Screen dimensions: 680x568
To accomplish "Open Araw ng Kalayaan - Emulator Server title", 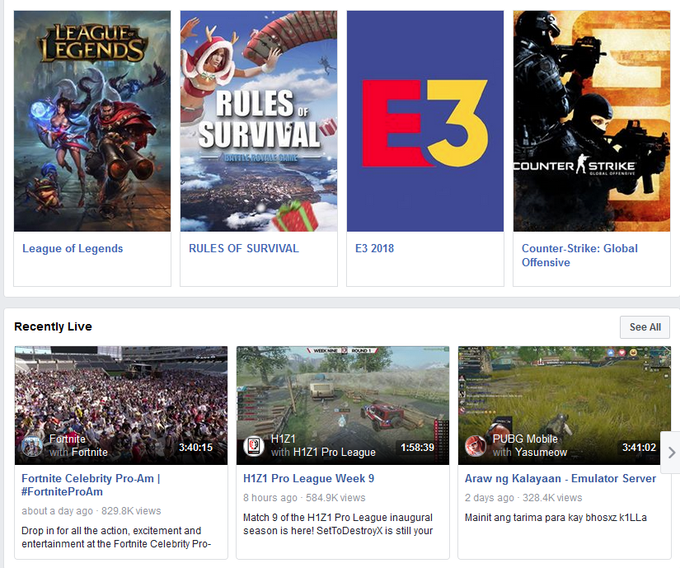I will coord(560,479).
